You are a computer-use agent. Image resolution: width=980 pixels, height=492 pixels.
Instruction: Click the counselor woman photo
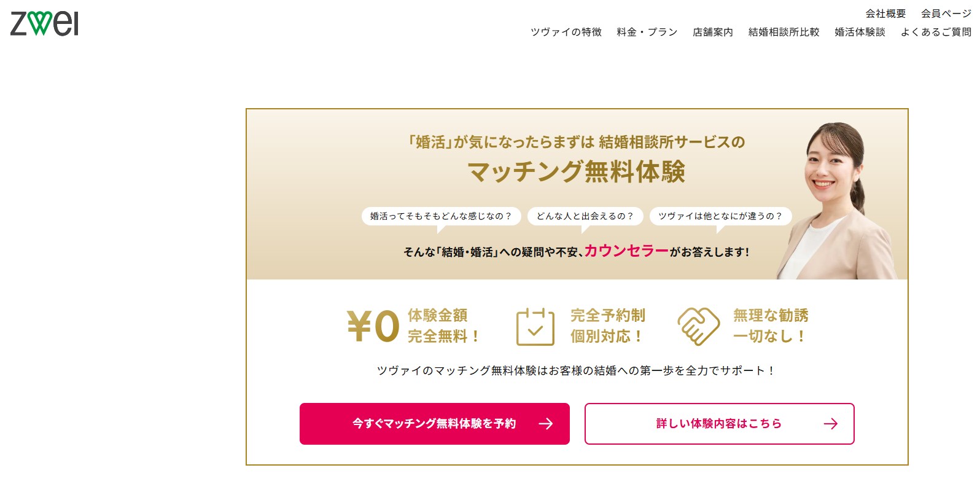[x=838, y=197]
